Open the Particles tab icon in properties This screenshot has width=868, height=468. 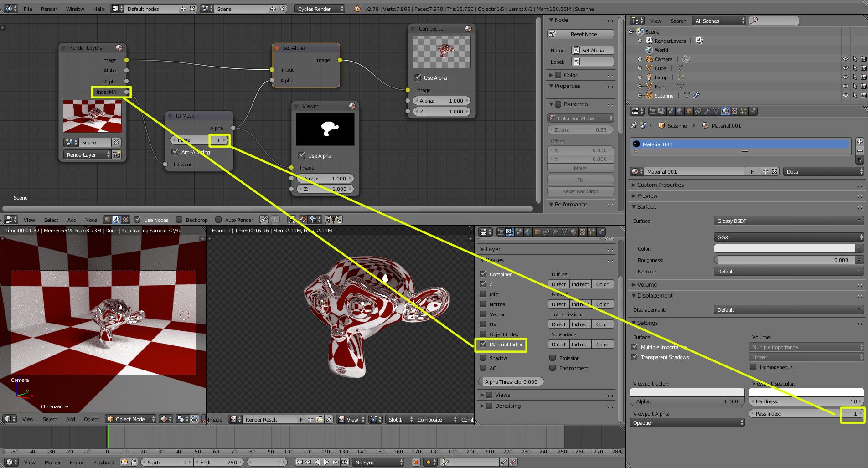point(744,111)
